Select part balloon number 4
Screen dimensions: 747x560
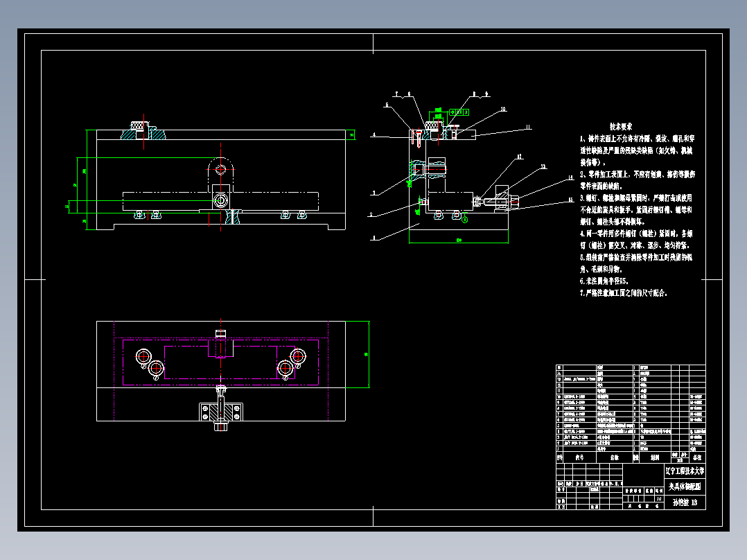[374, 135]
